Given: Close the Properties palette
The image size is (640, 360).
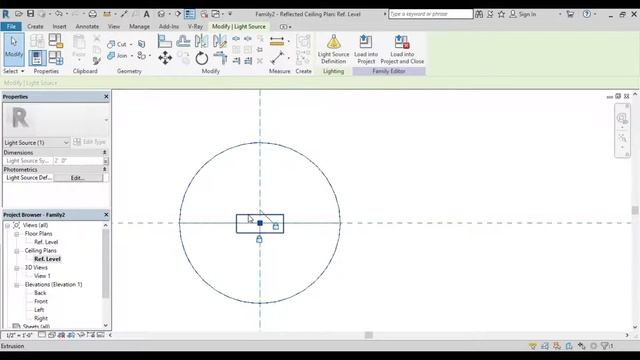Looking at the screenshot, I should pos(106,97).
